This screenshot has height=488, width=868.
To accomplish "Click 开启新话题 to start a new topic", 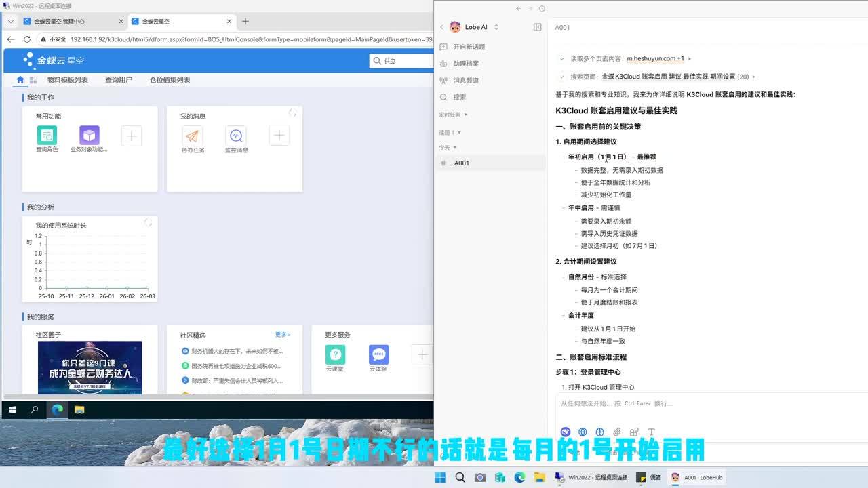I will tap(469, 47).
